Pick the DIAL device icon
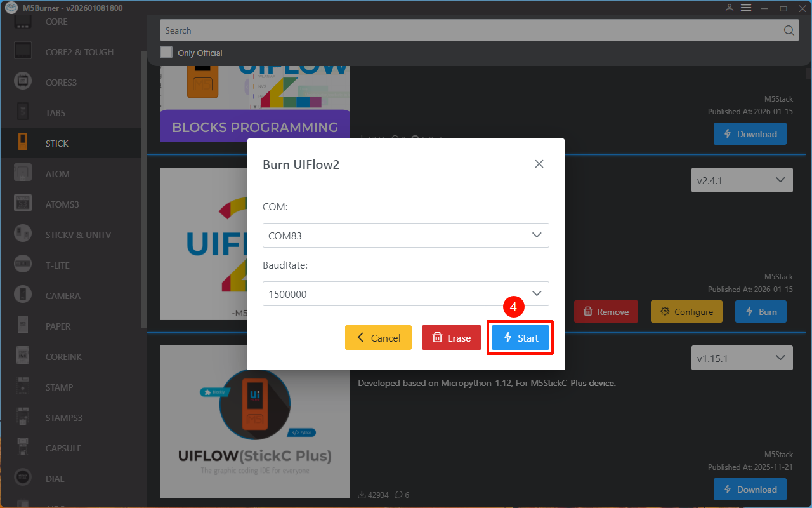The height and width of the screenshot is (508, 812). (x=23, y=478)
